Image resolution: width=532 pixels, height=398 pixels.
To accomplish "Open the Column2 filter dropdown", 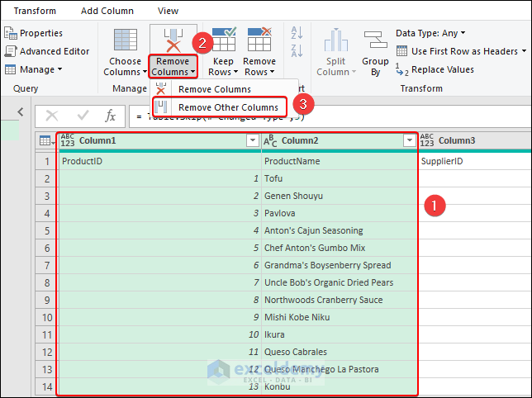I will coord(410,140).
